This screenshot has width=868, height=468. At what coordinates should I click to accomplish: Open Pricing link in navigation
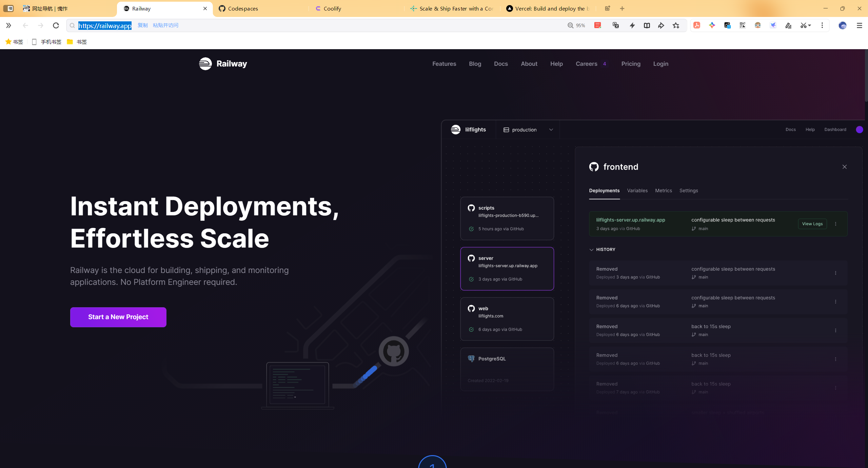point(631,64)
